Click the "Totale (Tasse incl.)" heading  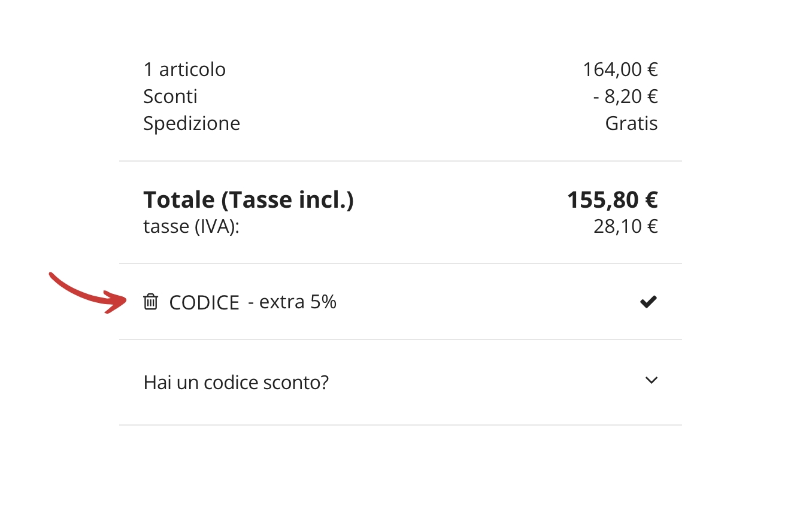tap(249, 200)
